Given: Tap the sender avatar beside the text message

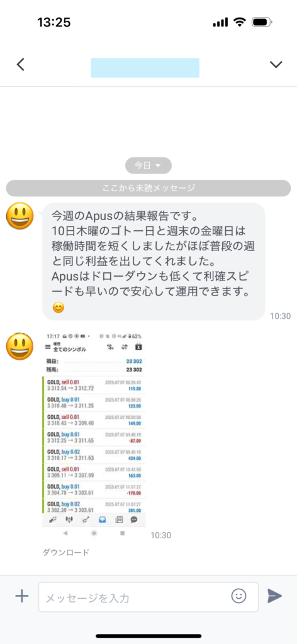Looking at the screenshot, I should [20, 216].
